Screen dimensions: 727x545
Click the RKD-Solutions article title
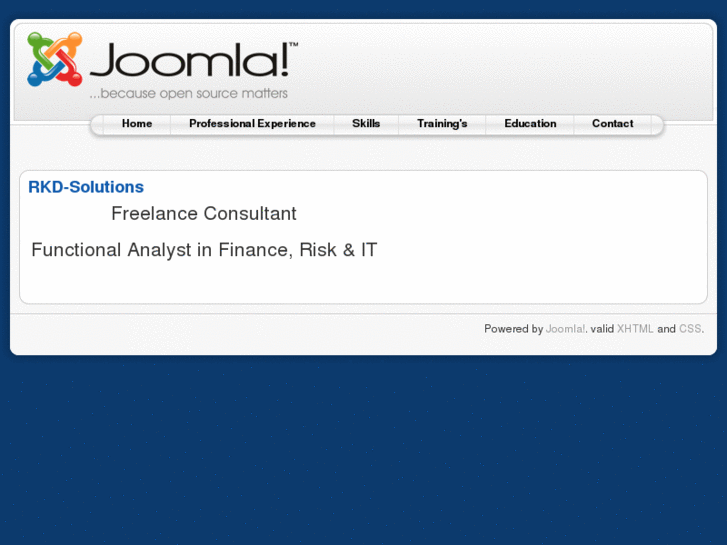point(86,187)
